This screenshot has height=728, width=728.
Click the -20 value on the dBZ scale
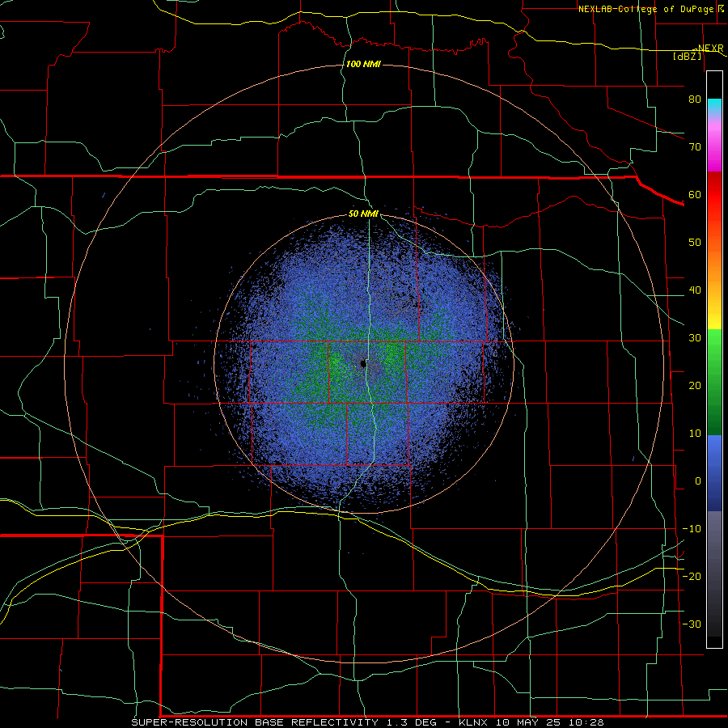point(692,577)
